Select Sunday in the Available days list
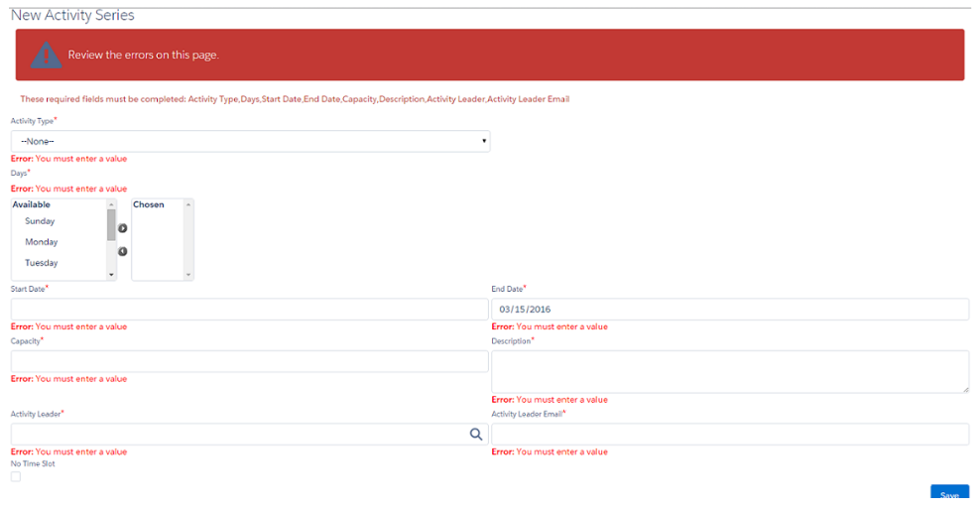 tap(41, 221)
